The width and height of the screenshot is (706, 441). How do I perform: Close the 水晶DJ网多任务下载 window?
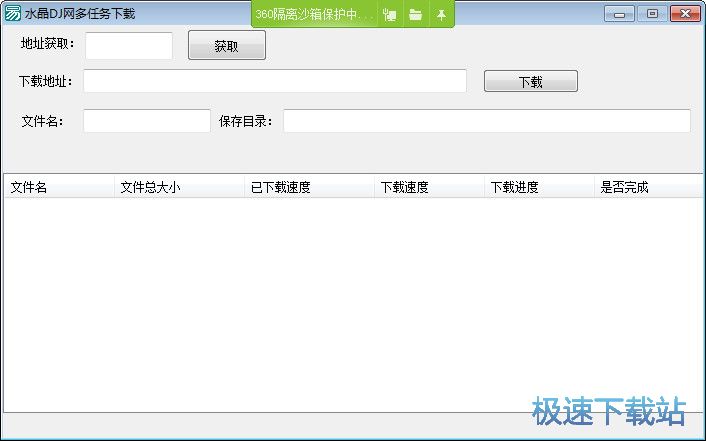pyautogui.click(x=685, y=14)
